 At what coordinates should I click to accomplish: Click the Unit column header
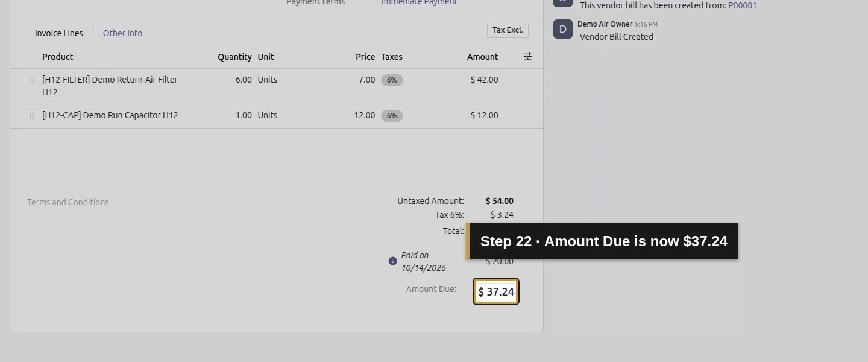tap(266, 57)
